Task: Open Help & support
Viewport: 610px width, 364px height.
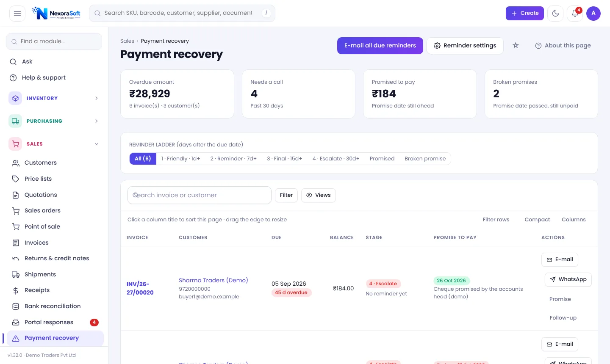Action: (54, 77)
